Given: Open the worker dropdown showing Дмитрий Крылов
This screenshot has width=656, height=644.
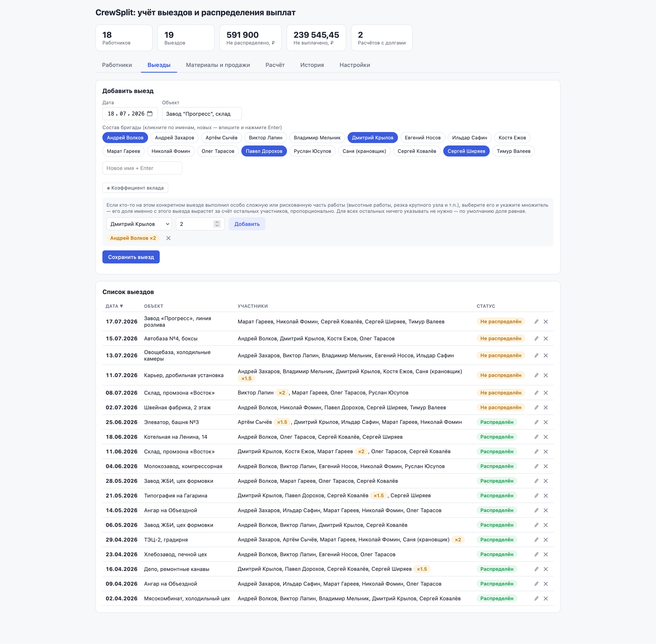Looking at the screenshot, I should 139,224.
